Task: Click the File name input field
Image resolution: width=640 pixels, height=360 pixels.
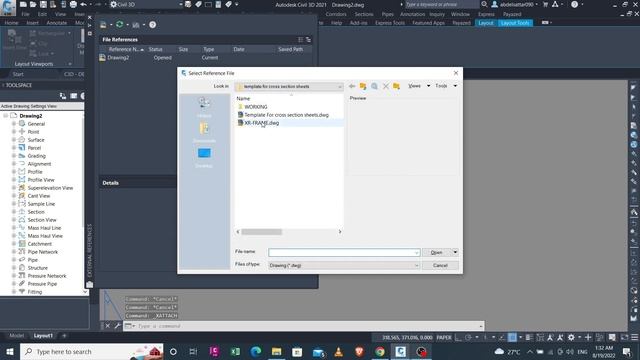Action: pyautogui.click(x=344, y=253)
